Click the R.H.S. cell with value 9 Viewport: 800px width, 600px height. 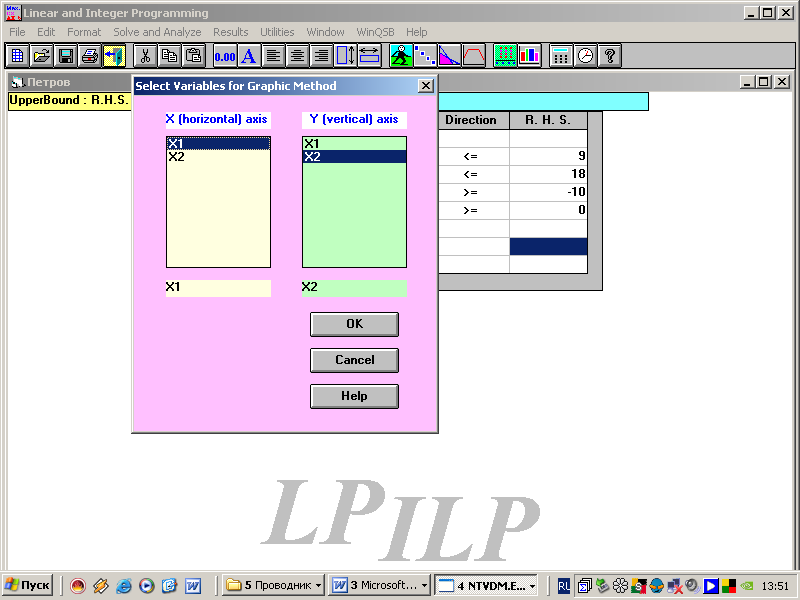tap(548, 156)
